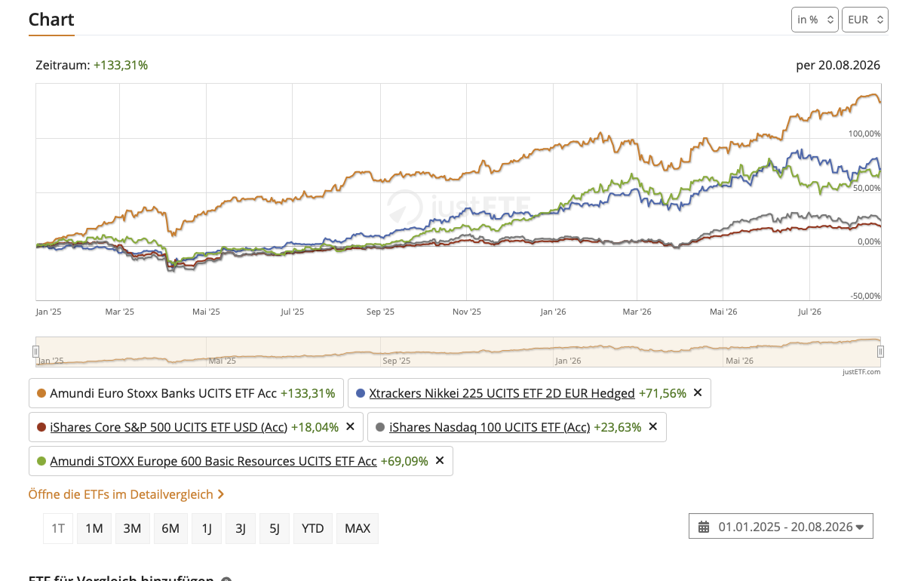Select the MAX time range

[x=358, y=528]
